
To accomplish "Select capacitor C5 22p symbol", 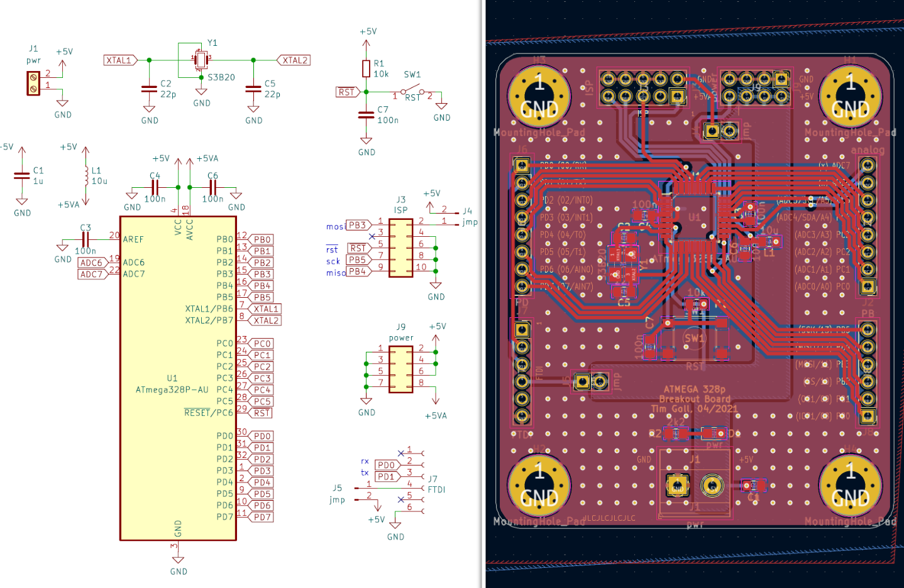I will 253,89.
